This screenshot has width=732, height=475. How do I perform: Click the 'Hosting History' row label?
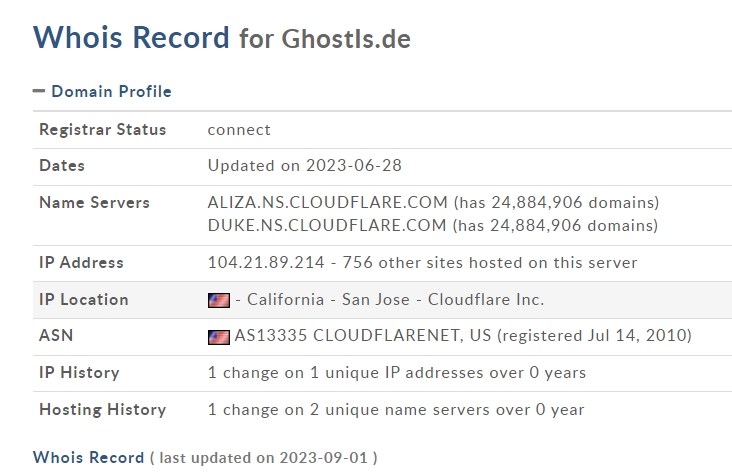[x=103, y=409]
